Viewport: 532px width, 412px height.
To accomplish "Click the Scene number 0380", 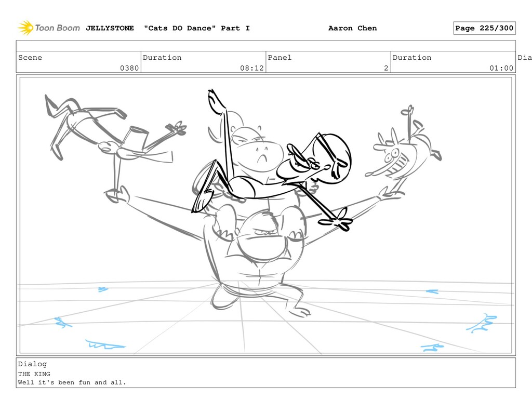I will tap(129, 68).
